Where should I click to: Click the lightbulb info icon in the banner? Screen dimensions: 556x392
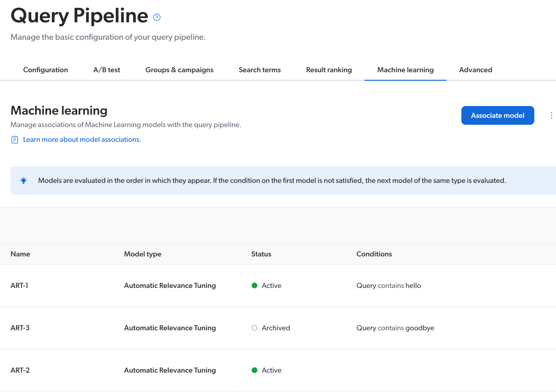tap(24, 180)
